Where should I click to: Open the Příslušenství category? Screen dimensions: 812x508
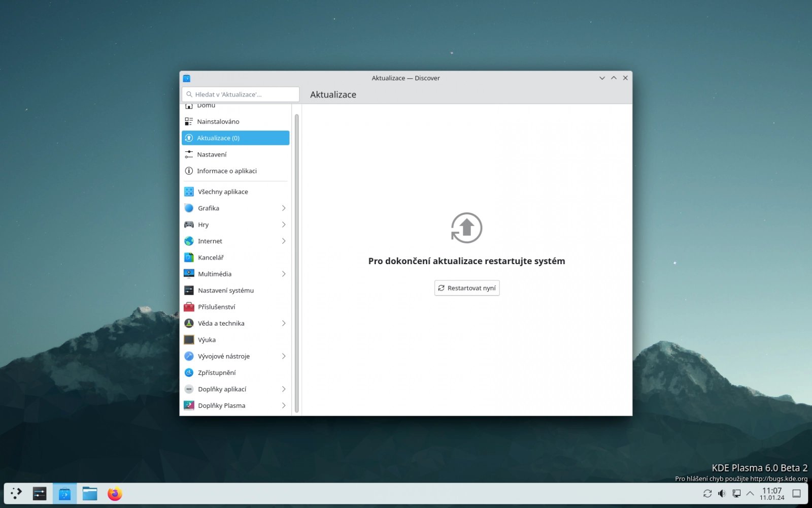click(235, 307)
